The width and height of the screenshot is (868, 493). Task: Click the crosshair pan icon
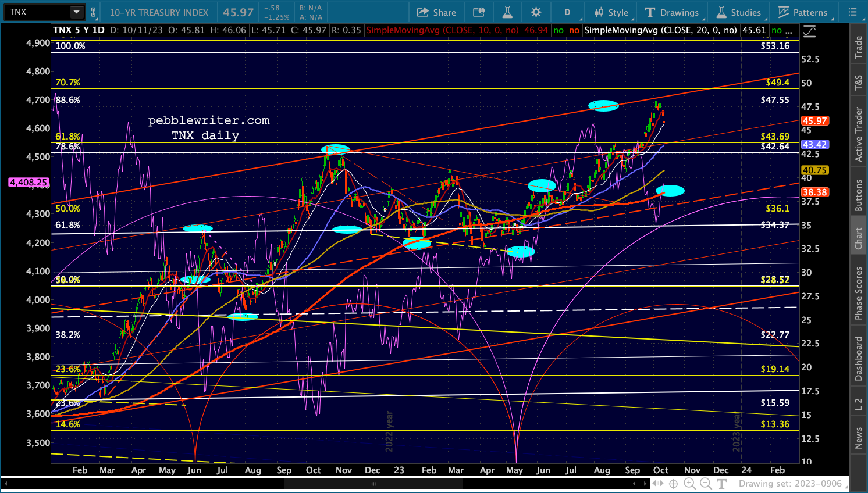(673, 484)
